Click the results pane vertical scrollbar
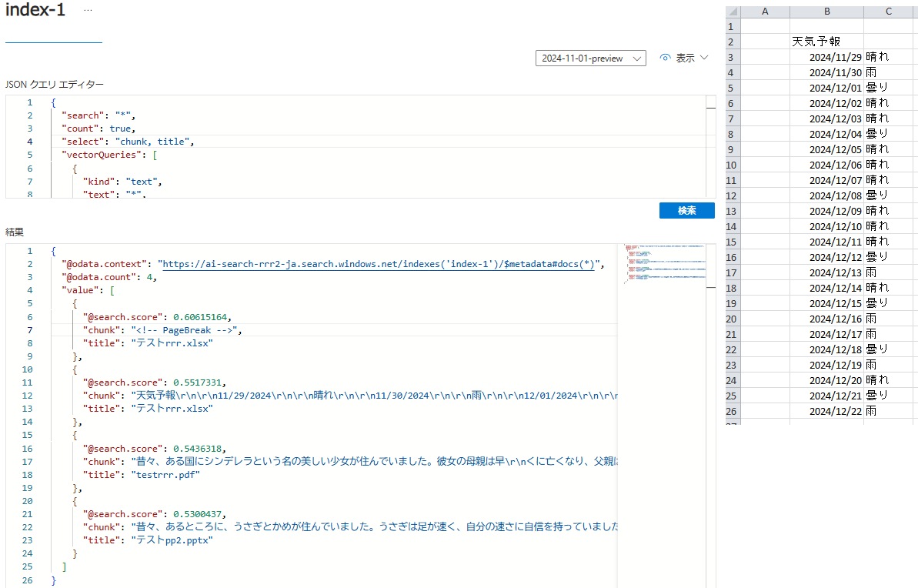Image resolution: width=918 pixels, height=588 pixels. pos(711,416)
